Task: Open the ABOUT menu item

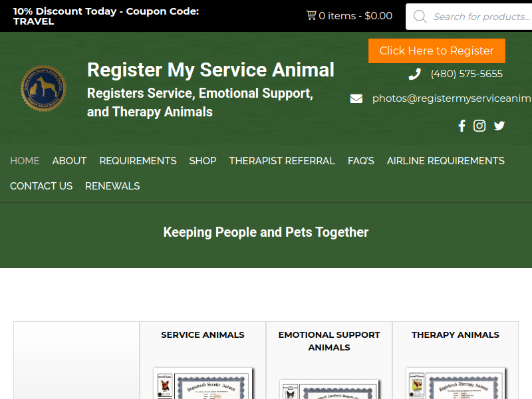Action: 69,161
